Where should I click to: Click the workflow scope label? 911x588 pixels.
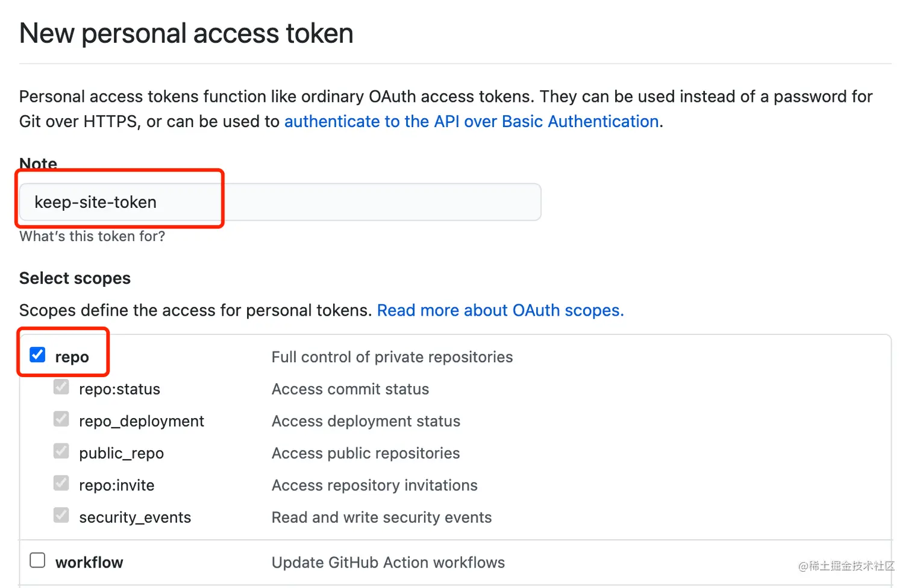pos(89,563)
